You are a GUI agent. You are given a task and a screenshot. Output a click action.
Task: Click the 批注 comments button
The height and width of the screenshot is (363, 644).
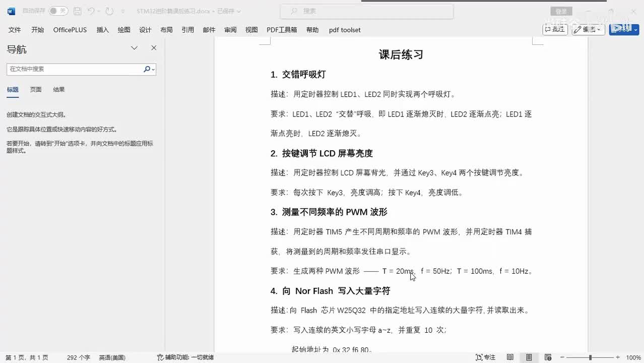coord(555,29)
